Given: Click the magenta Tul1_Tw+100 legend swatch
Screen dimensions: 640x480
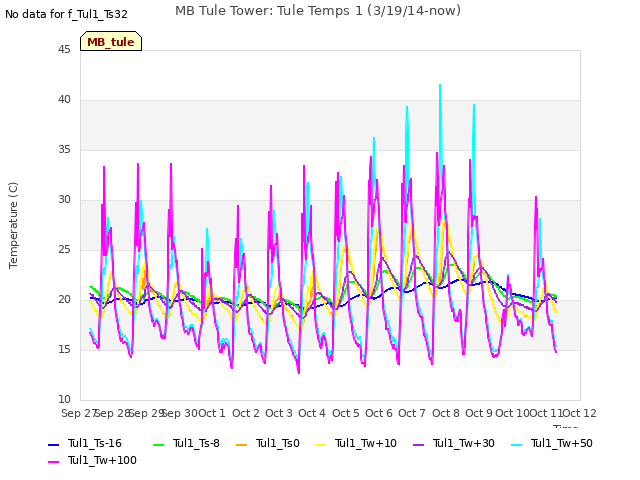Looking at the screenshot, I should pos(53,462).
